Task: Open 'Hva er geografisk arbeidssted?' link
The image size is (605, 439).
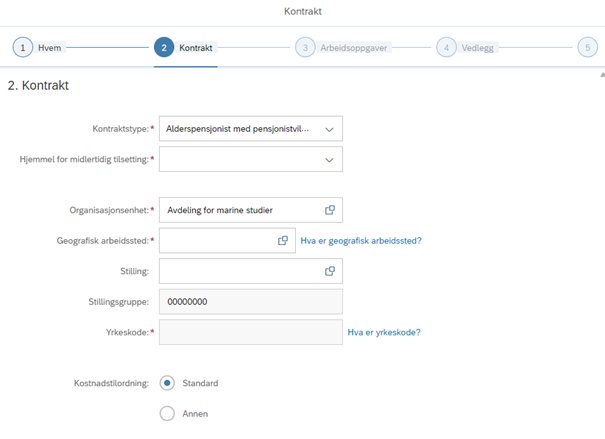Action: (x=361, y=241)
